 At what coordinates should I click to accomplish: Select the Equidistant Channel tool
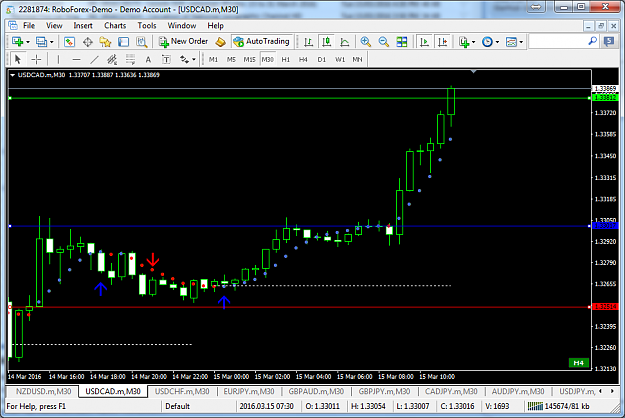point(112,59)
